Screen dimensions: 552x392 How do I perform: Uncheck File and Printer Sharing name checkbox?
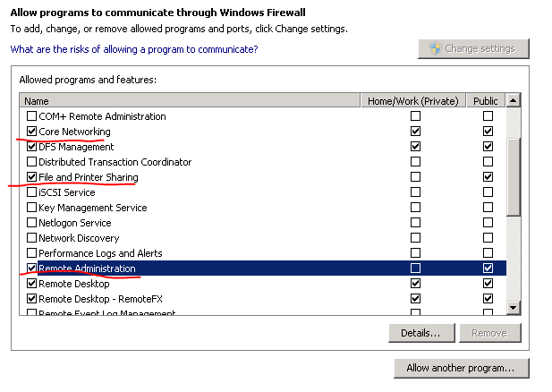coord(31,177)
